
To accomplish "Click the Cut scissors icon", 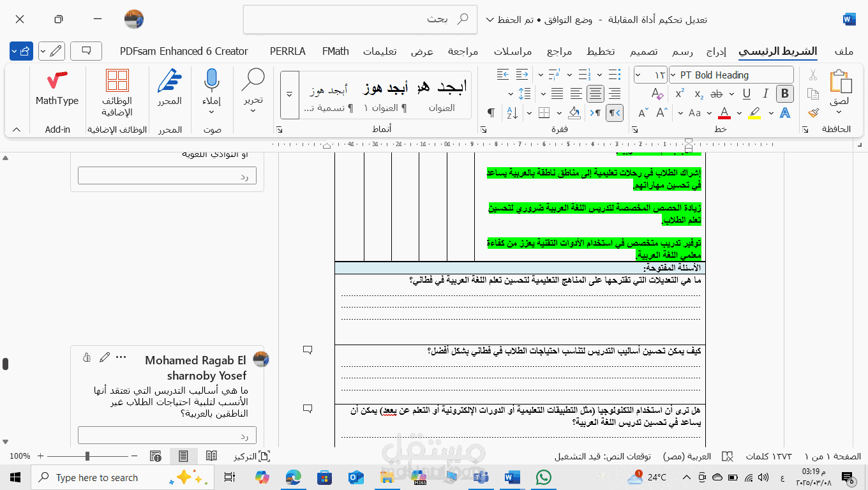I will click(812, 75).
